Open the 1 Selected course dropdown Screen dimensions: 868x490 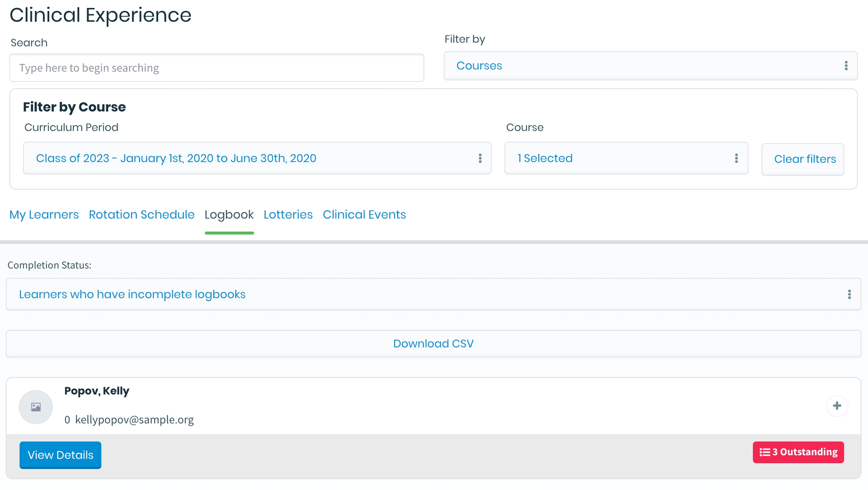pos(618,158)
